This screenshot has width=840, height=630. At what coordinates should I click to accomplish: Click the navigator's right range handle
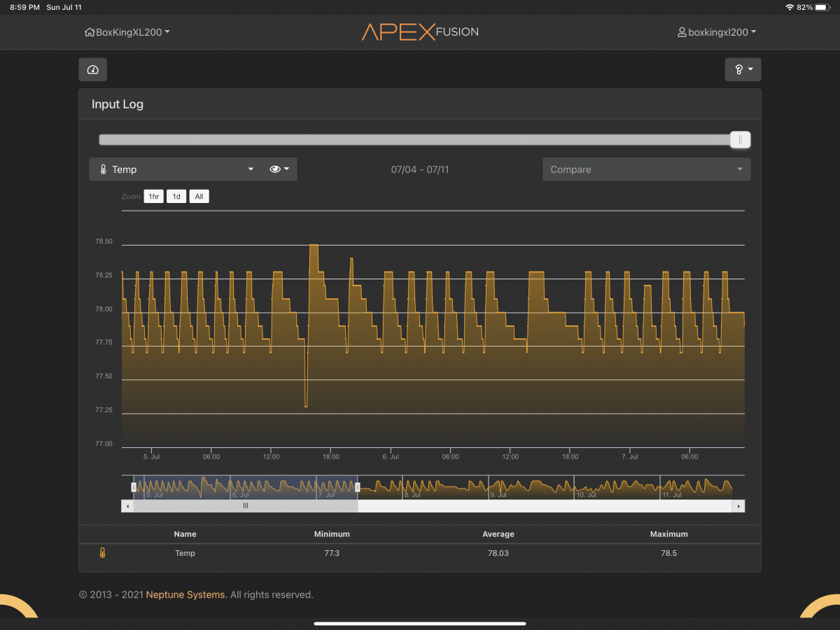tap(358, 486)
